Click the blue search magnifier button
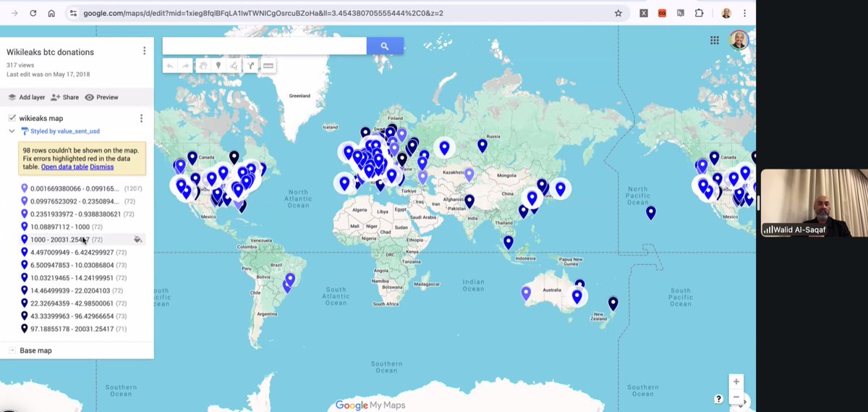The height and width of the screenshot is (412, 868). click(385, 46)
